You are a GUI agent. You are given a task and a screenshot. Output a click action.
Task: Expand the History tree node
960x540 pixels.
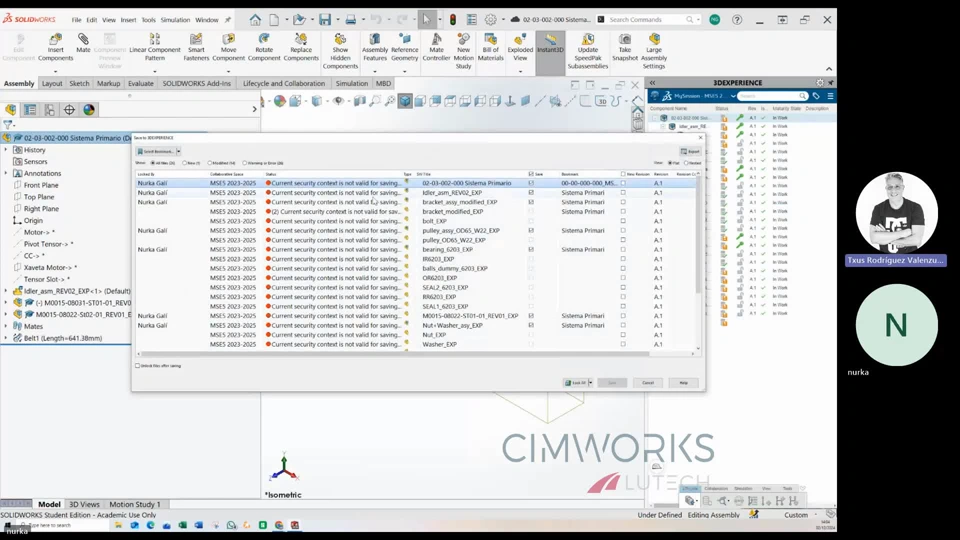click(x=6, y=149)
